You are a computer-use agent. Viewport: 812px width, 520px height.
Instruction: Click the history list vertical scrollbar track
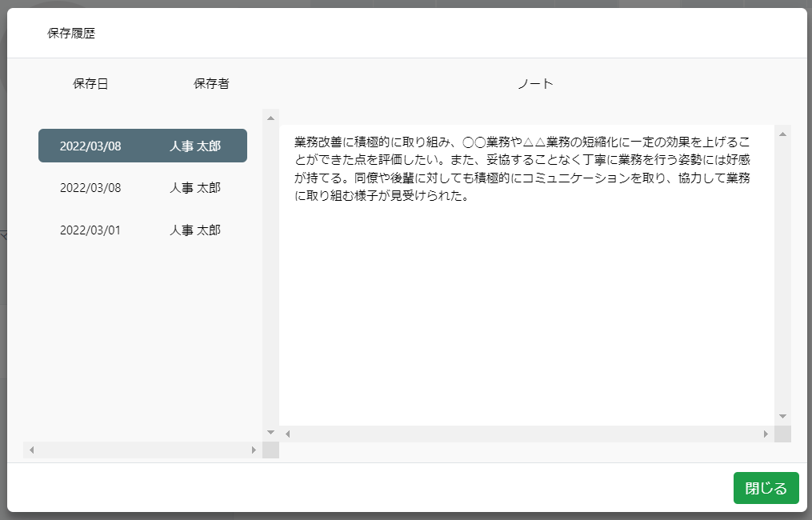pos(270,272)
